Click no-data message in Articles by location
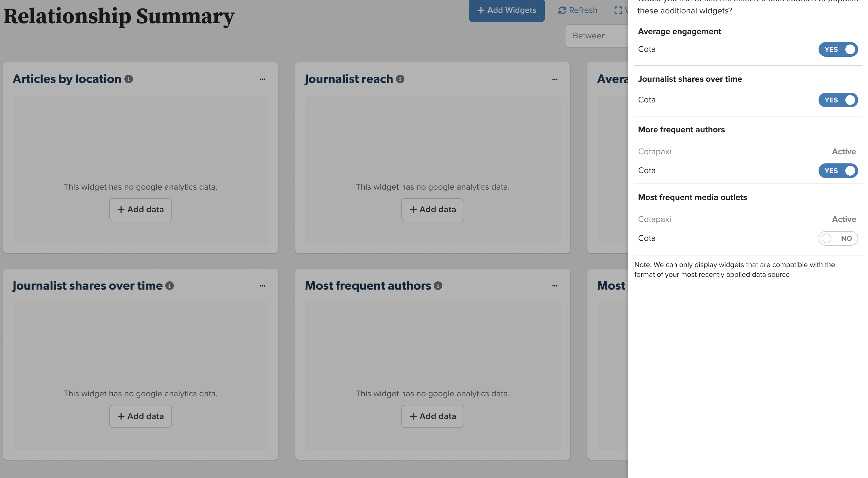Image resolution: width=868 pixels, height=478 pixels. (141, 187)
